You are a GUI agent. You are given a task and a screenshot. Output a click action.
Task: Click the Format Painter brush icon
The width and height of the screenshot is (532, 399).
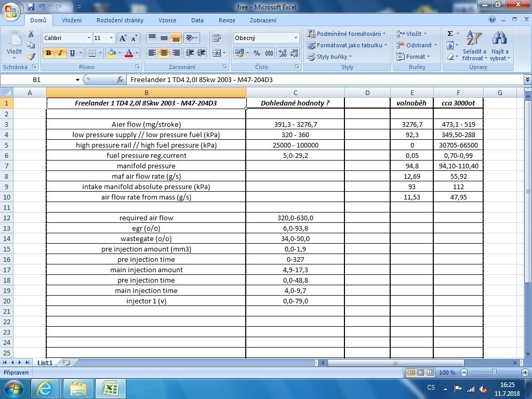(31, 56)
